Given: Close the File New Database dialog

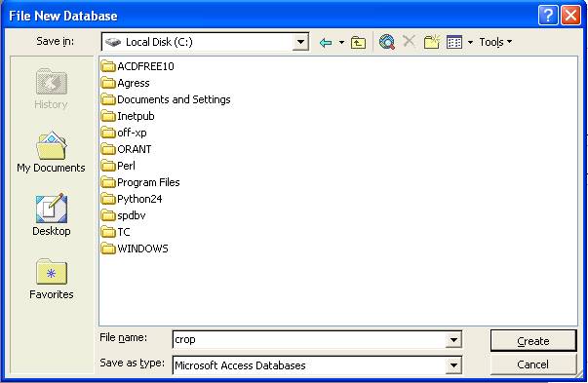Looking at the screenshot, I should pyautogui.click(x=570, y=16).
